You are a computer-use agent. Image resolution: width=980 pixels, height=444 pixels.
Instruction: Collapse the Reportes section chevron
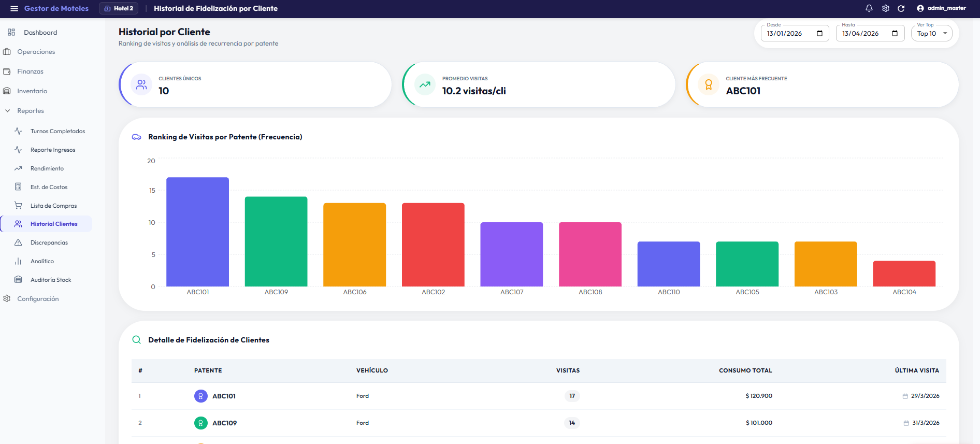tap(7, 111)
